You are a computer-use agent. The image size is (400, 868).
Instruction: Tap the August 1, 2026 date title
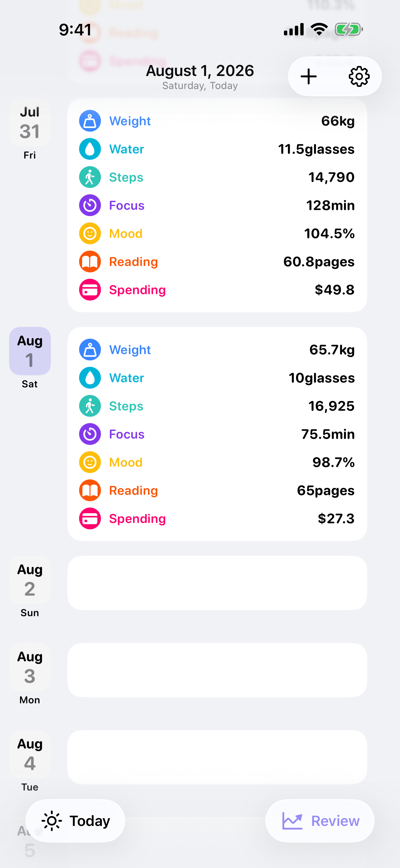click(x=200, y=71)
